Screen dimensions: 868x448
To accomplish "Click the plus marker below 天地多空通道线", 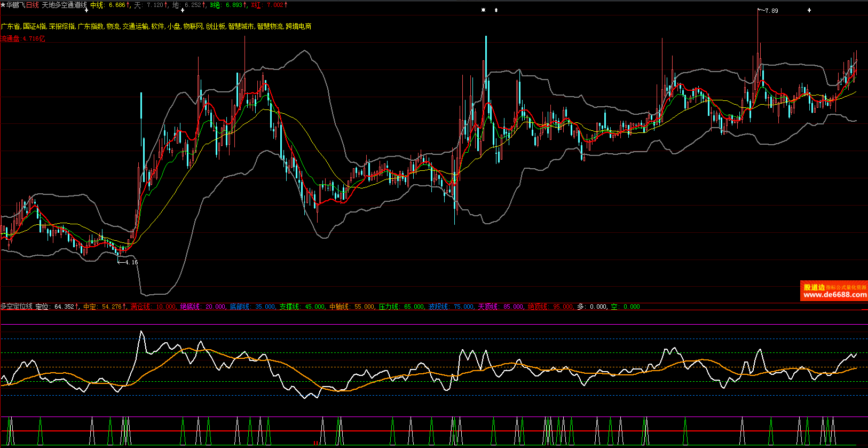I will 86,10.
